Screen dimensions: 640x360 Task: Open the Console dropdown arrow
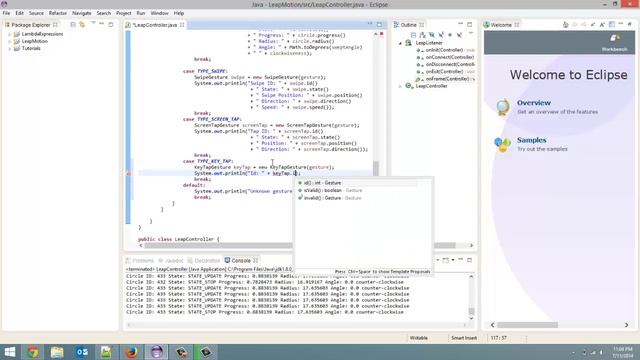pos(453,260)
